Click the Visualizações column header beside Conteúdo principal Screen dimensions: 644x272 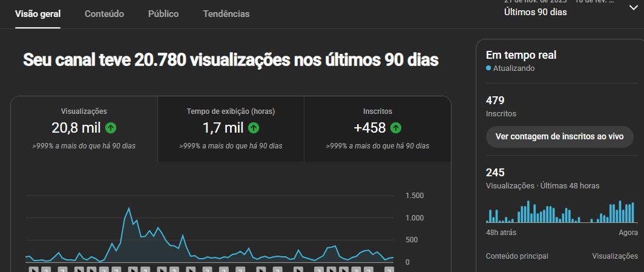click(615, 256)
